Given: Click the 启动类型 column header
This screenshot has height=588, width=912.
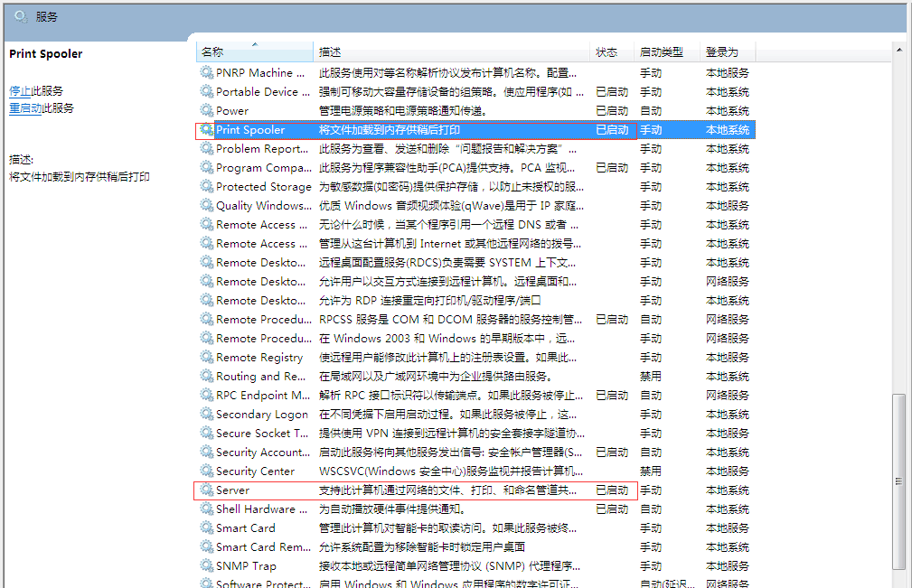Looking at the screenshot, I should click(667, 51).
